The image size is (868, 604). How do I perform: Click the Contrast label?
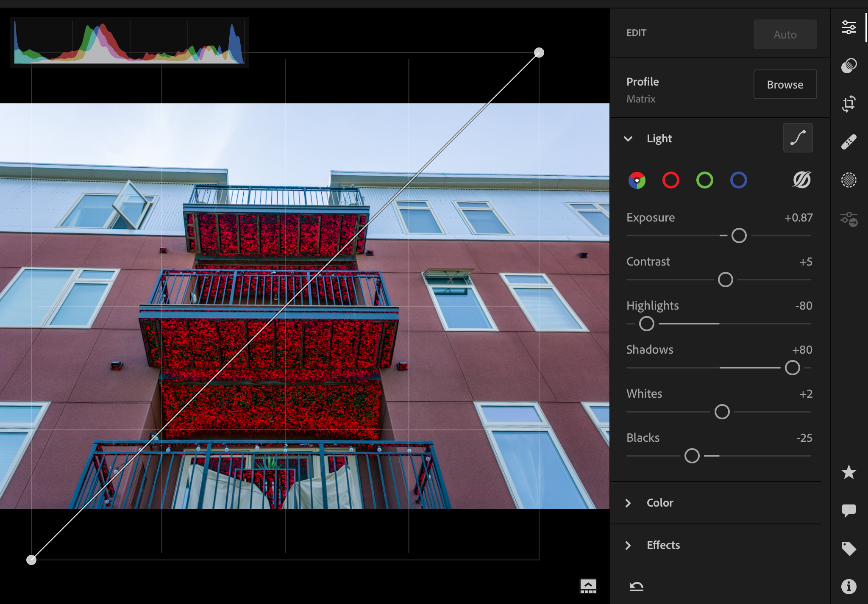pyautogui.click(x=648, y=261)
